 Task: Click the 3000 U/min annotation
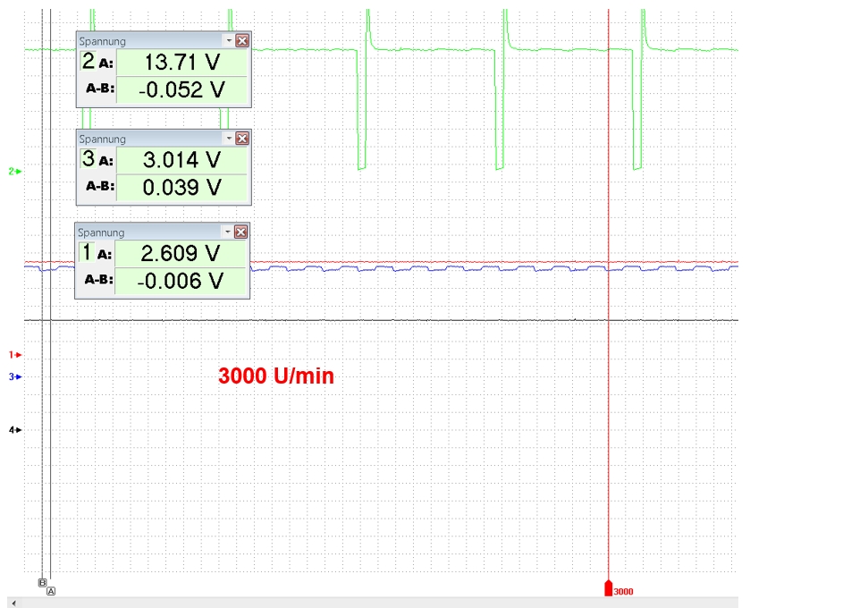[x=276, y=376]
